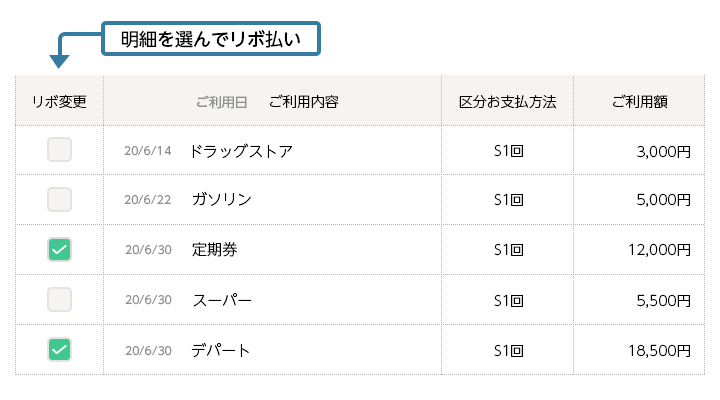
Task: Click the 明細を選んでリボ払い callout label
Action: click(x=211, y=39)
